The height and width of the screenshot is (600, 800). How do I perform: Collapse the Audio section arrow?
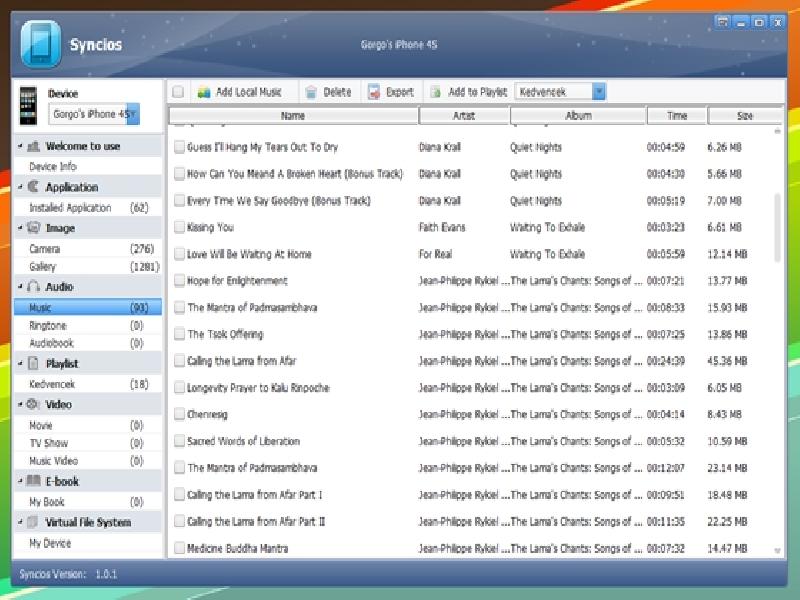coord(20,287)
